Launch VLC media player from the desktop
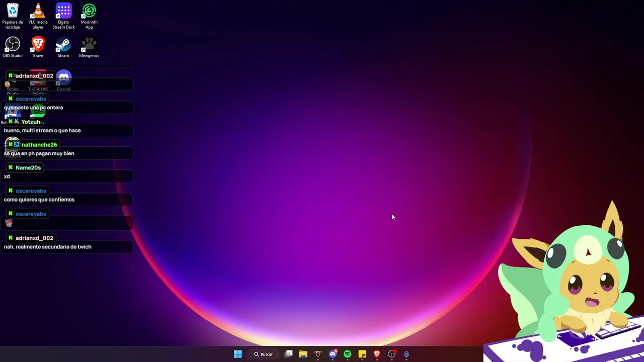The image size is (644, 362). [38, 16]
